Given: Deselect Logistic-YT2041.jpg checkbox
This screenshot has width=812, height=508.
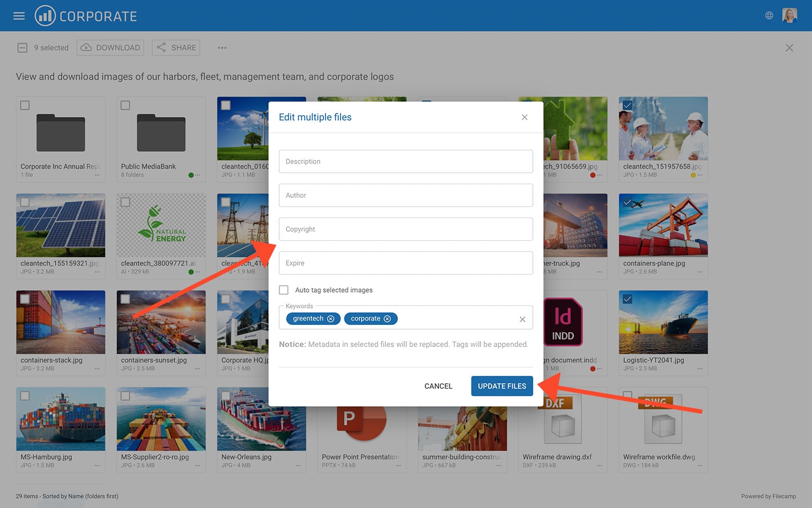Looking at the screenshot, I should [628, 299].
